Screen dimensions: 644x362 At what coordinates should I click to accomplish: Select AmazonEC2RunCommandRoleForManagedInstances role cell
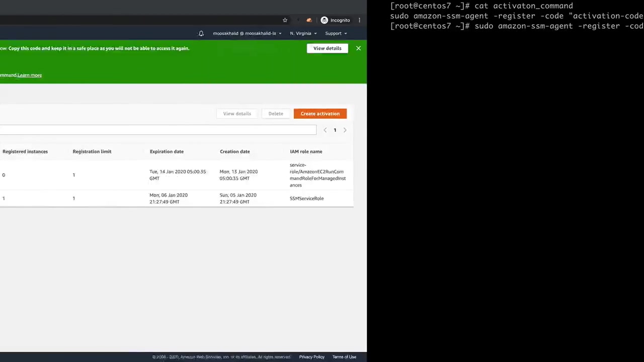coord(317,175)
